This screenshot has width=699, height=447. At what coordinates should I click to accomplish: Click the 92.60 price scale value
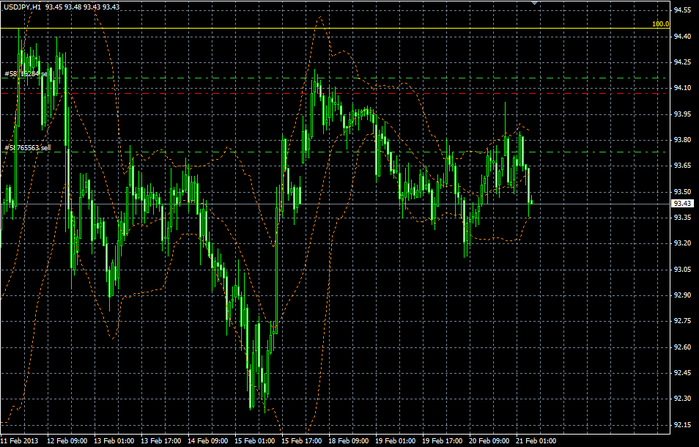point(683,347)
